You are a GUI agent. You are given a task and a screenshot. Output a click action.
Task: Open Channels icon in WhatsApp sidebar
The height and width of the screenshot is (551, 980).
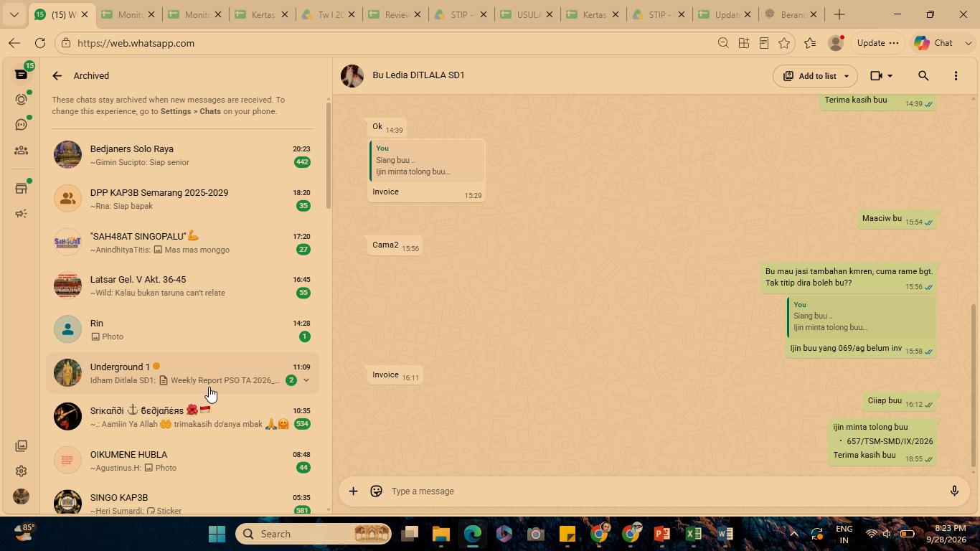pyautogui.click(x=21, y=125)
